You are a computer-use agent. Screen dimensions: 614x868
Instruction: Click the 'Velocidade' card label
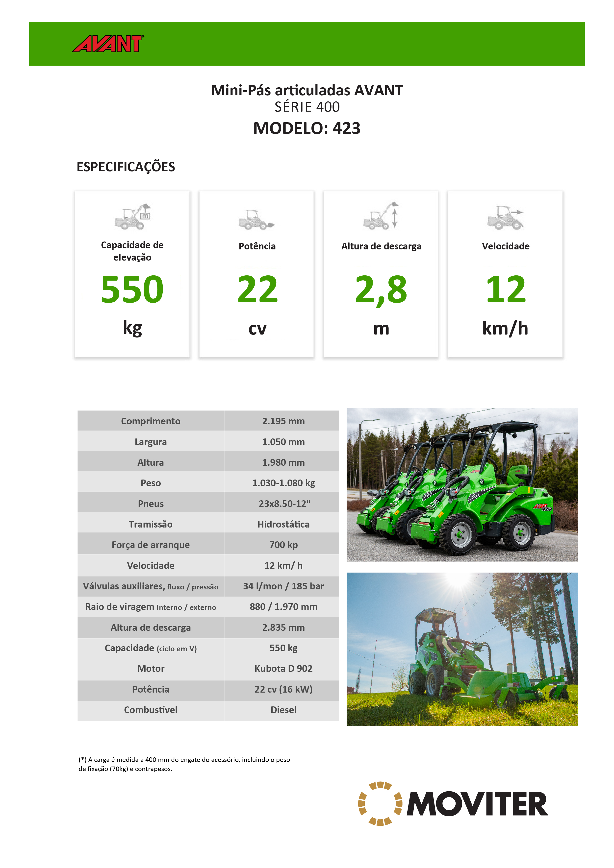[x=506, y=246]
